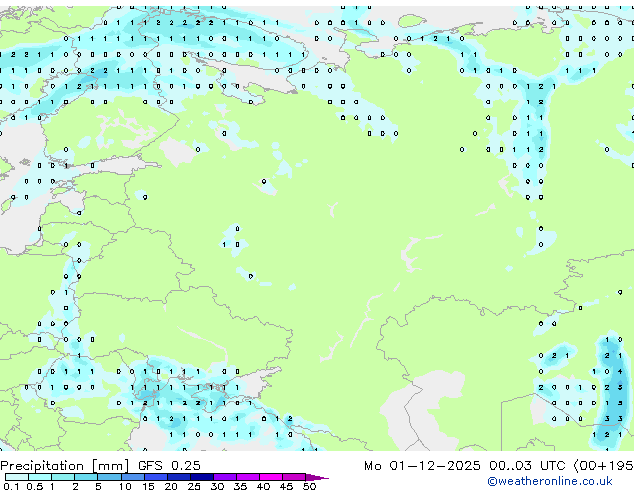
Task: Click the legend label 10
Action: 125,486
